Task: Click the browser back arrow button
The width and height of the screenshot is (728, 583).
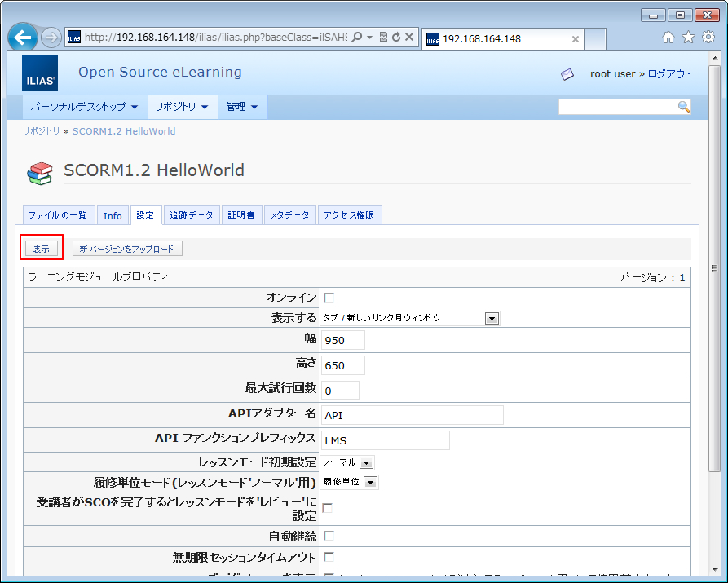Action: (24, 38)
